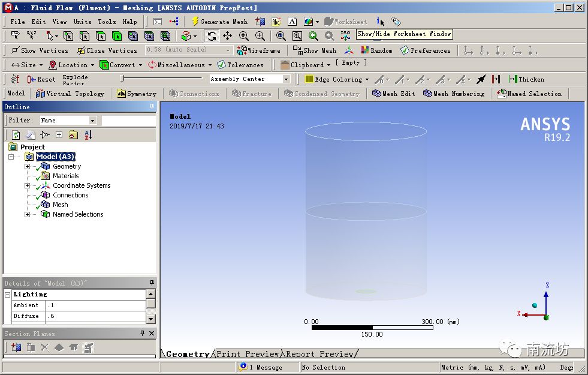Viewport: 588px width, 375px height.
Task: Switch to the Print Preview tab
Action: [x=248, y=354]
